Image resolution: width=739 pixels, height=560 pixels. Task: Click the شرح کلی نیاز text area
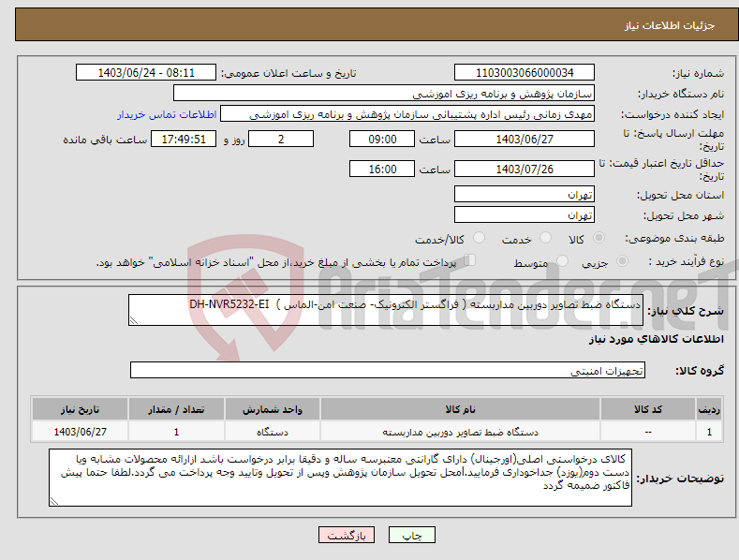pyautogui.click(x=386, y=310)
